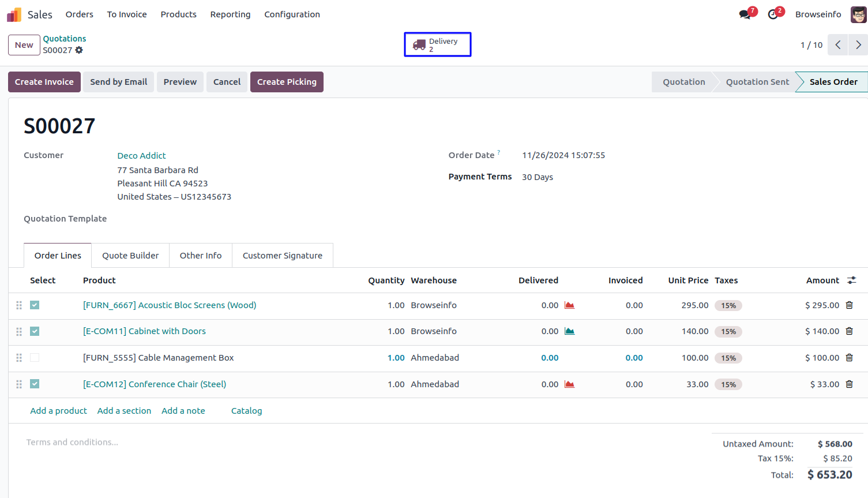This screenshot has height=498, width=868.
Task: Go to next record arrow
Action: 858,45
